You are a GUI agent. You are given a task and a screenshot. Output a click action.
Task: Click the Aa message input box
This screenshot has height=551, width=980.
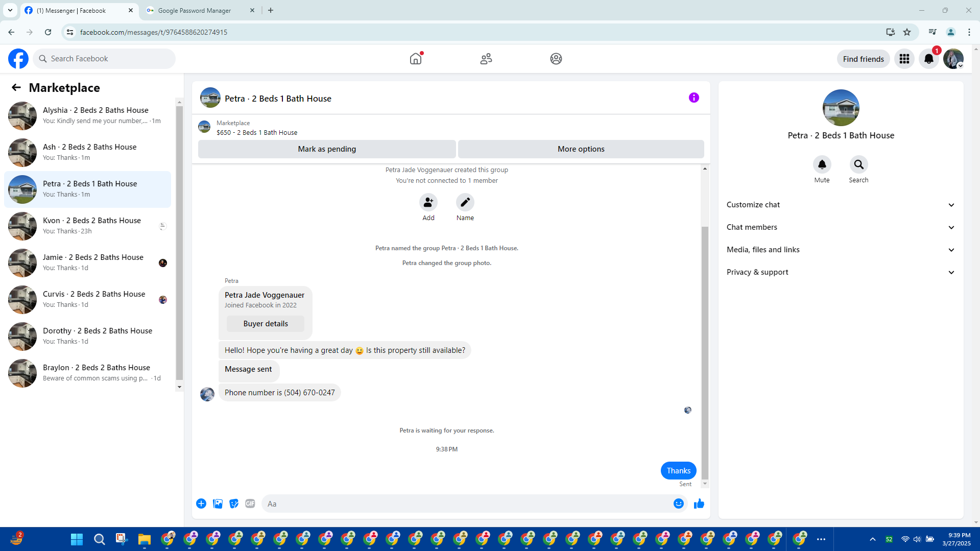click(467, 504)
